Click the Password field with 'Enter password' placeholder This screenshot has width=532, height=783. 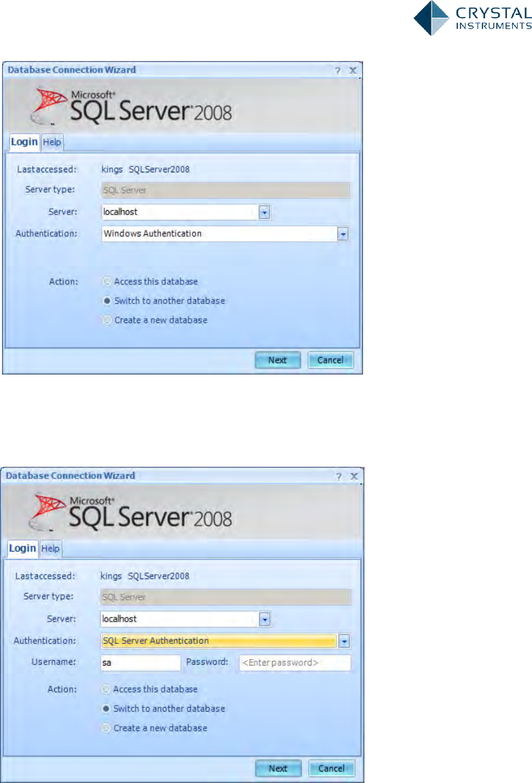tap(294, 663)
